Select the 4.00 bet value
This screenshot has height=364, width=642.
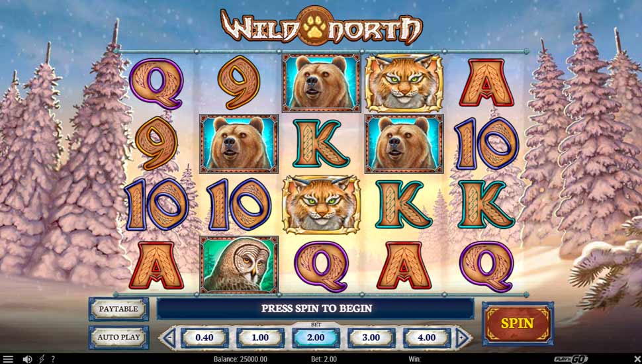tap(427, 338)
